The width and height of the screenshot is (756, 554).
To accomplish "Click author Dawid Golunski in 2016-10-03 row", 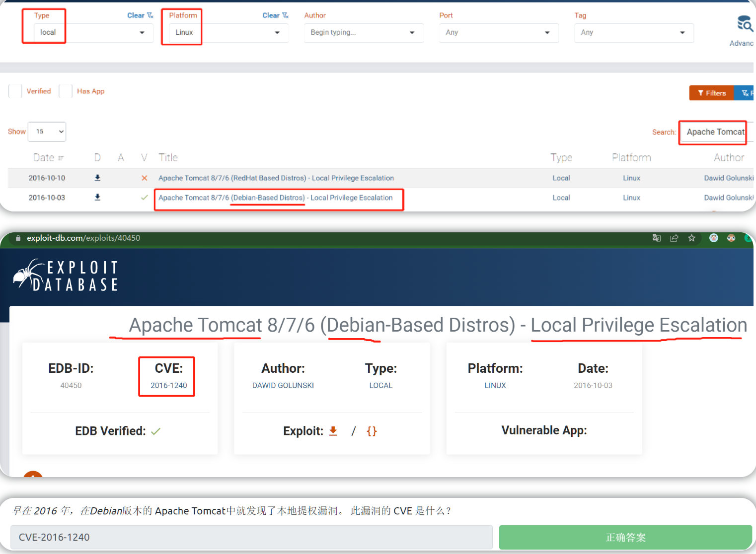I will click(x=729, y=198).
